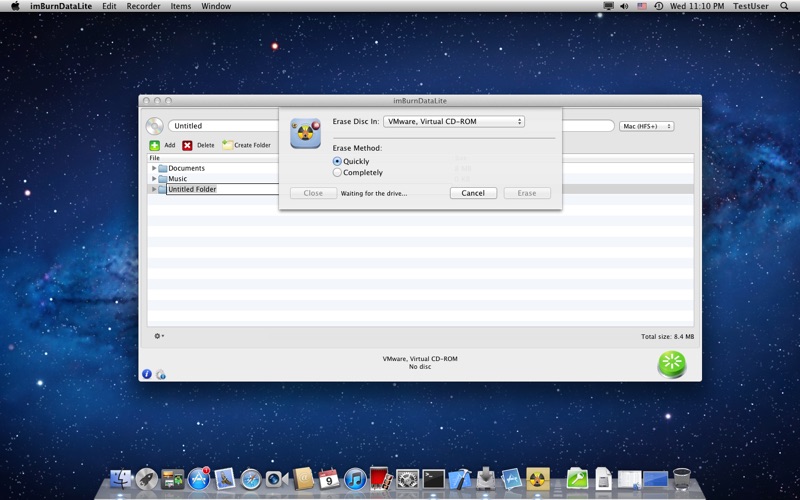Image resolution: width=800 pixels, height=500 pixels.
Task: Click the Cancel button in the erase dialog
Action: point(473,193)
